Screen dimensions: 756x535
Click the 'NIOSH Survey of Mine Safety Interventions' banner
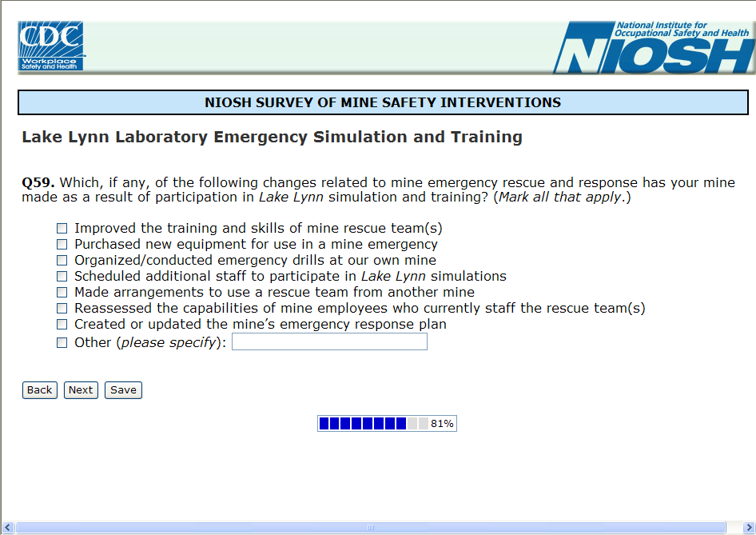pos(383,102)
